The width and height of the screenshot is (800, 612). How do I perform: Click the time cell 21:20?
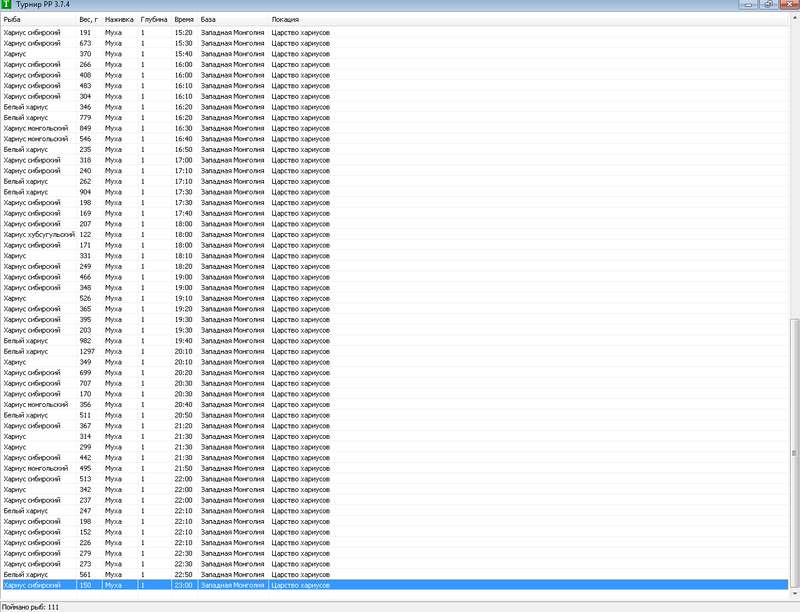click(x=183, y=426)
